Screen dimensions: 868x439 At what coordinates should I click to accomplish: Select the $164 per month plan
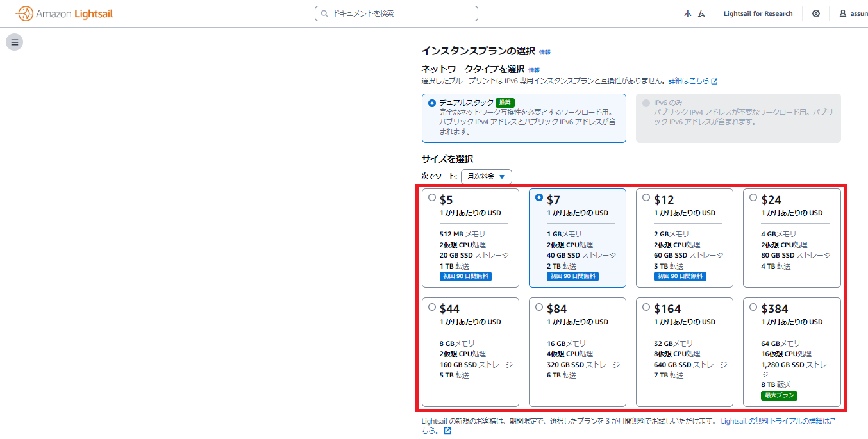[x=647, y=307]
